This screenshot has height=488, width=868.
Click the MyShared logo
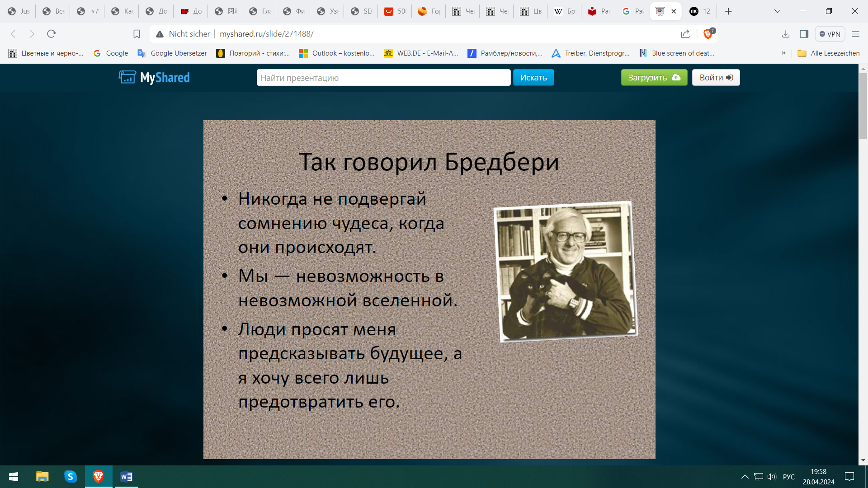coord(154,78)
